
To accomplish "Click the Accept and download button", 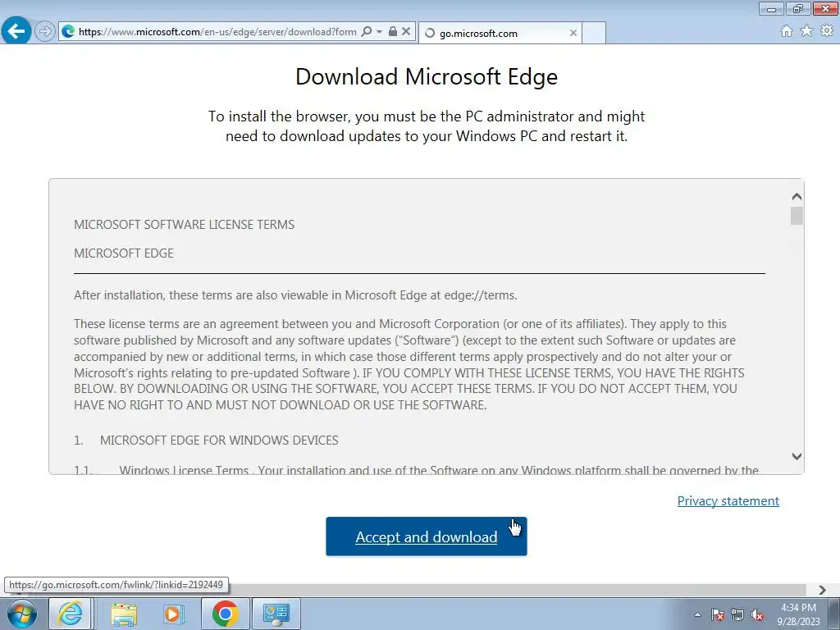I will 427,536.
